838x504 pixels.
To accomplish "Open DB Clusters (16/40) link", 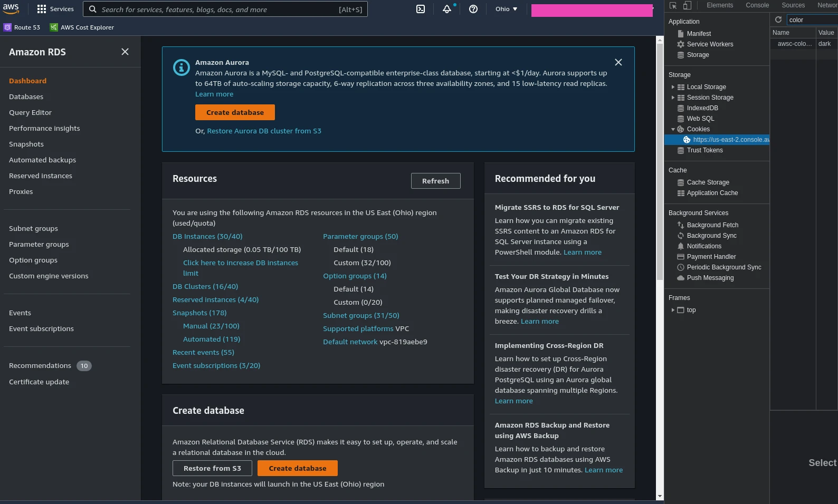I will (x=205, y=287).
